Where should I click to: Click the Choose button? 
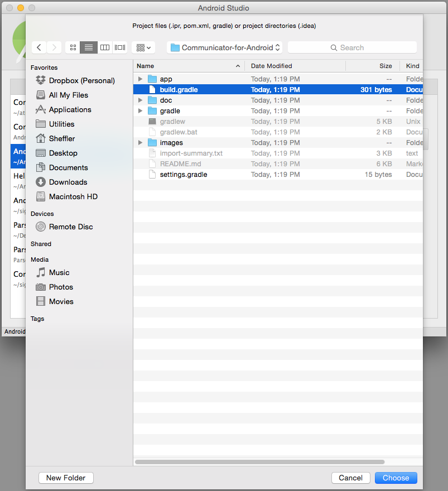coord(396,478)
